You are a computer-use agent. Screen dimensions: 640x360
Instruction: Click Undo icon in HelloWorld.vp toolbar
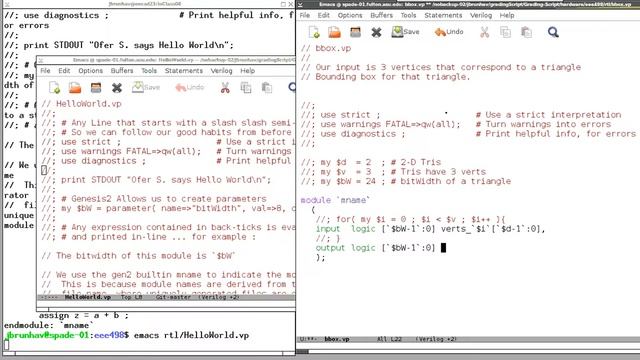pyautogui.click(x=189, y=87)
